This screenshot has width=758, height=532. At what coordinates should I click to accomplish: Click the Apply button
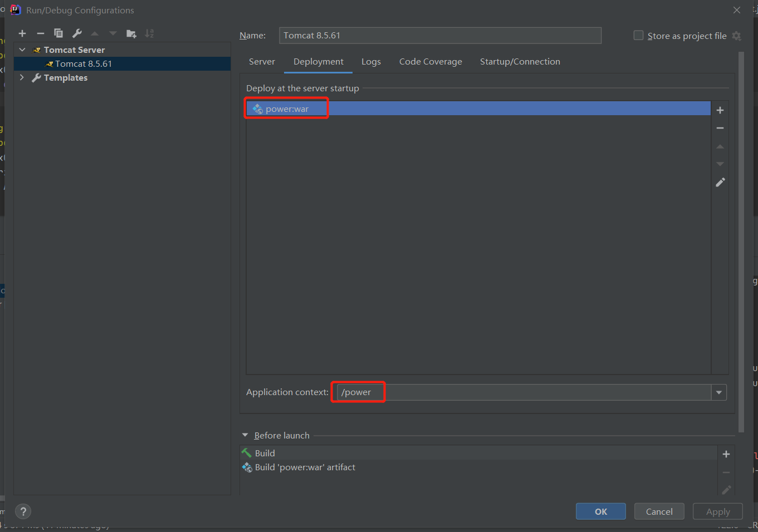[718, 511]
